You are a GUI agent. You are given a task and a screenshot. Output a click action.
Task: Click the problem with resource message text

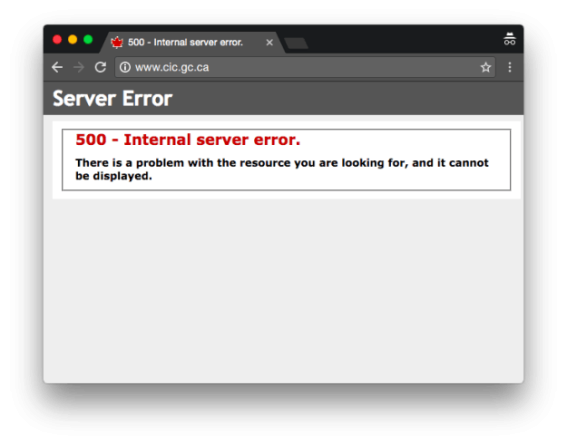(x=282, y=169)
